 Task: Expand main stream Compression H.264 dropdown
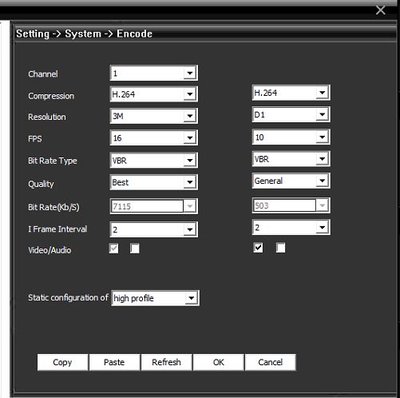(x=154, y=94)
